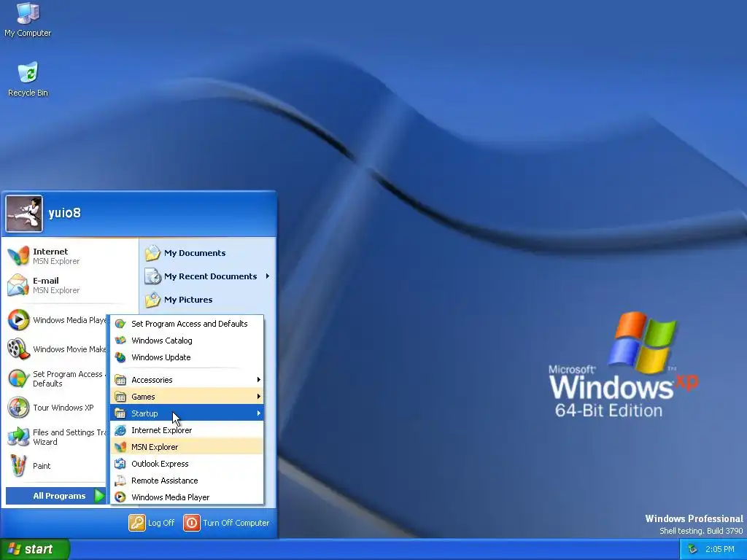The height and width of the screenshot is (560, 747).
Task: Click Windows Media Player icon in programs list
Action: (120, 497)
